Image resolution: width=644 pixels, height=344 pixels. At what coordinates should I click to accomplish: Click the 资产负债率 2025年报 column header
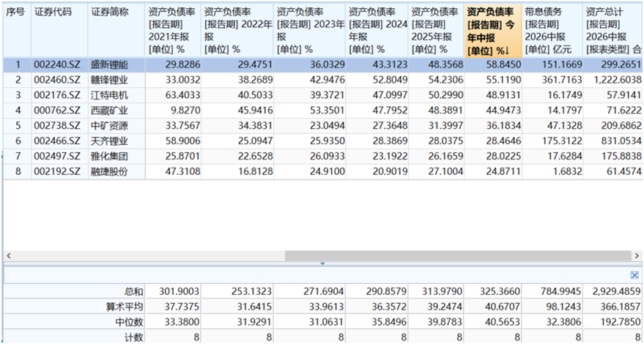pyautogui.click(x=437, y=31)
